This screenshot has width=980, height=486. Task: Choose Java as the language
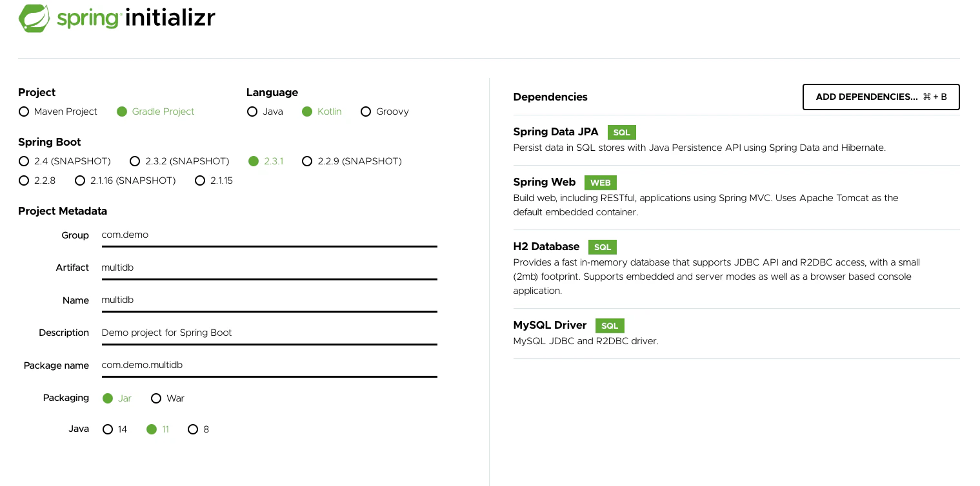click(252, 112)
